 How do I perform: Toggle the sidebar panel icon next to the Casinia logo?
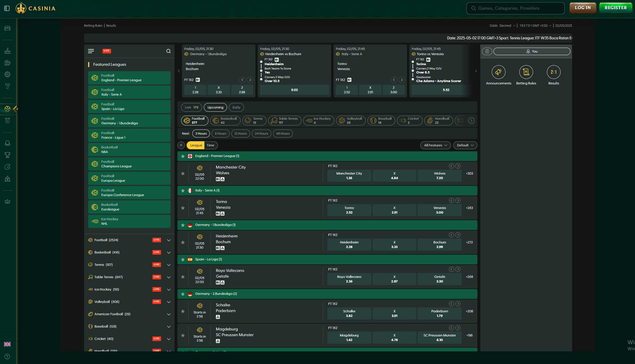click(7, 8)
